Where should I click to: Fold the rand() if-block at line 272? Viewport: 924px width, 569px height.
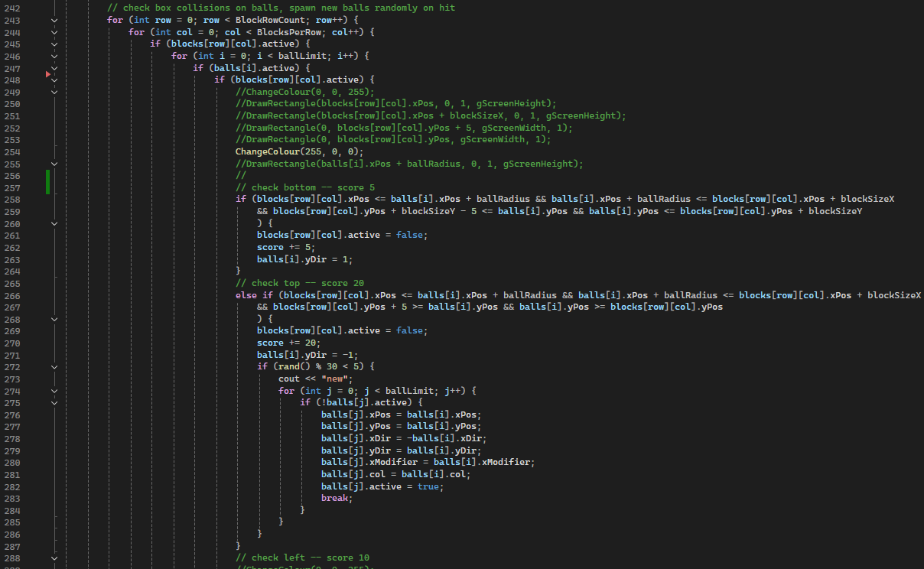[54, 366]
